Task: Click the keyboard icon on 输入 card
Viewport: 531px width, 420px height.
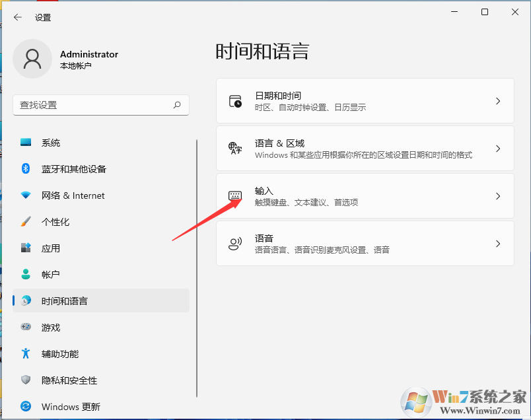Action: (x=235, y=195)
